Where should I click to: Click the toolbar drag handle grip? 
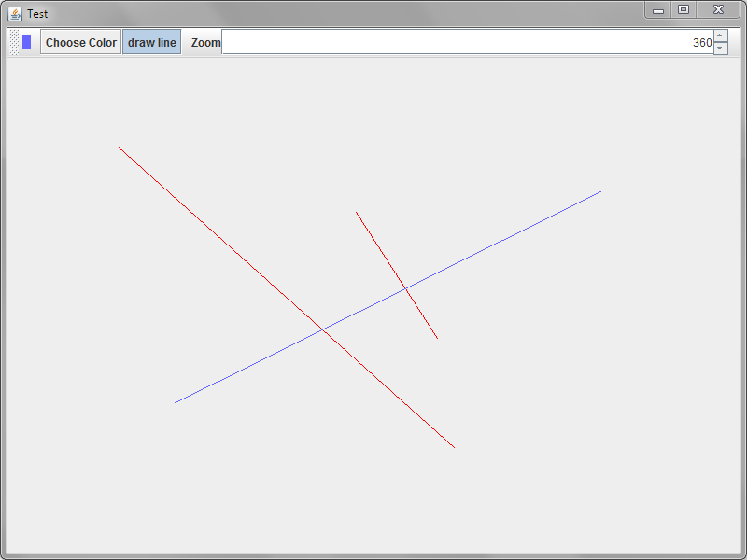pyautogui.click(x=14, y=42)
